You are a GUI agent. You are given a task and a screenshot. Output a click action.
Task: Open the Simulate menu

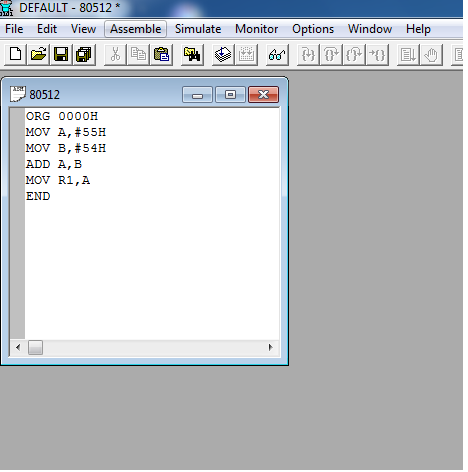pyautogui.click(x=198, y=29)
